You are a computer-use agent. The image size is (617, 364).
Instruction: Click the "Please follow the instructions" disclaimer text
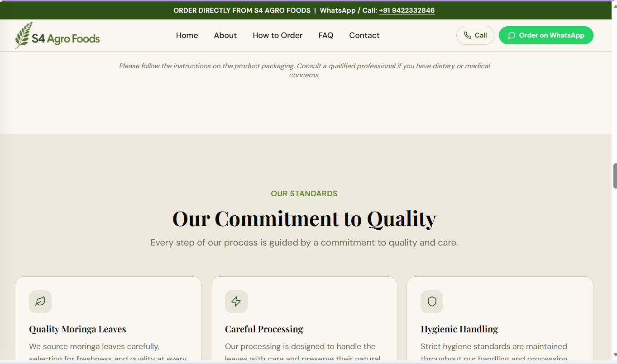coord(304,71)
